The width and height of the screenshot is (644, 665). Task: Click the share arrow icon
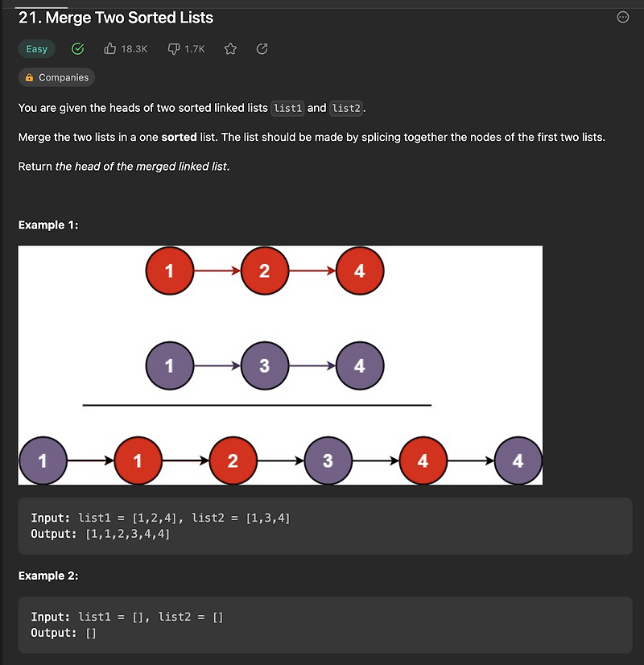pyautogui.click(x=262, y=49)
